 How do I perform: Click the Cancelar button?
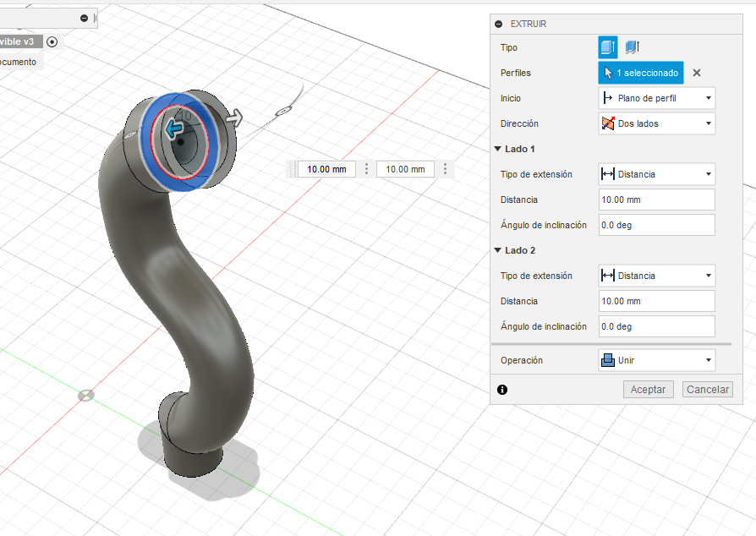point(707,390)
